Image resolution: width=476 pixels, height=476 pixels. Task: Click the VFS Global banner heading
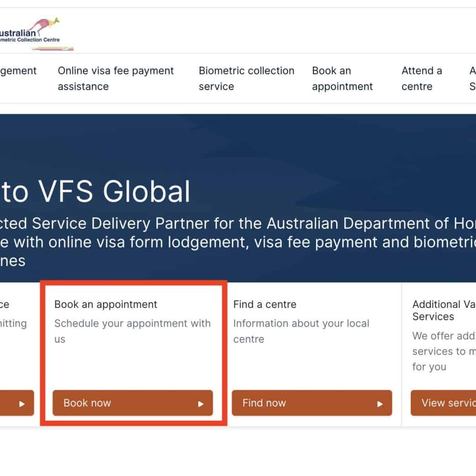point(95,192)
